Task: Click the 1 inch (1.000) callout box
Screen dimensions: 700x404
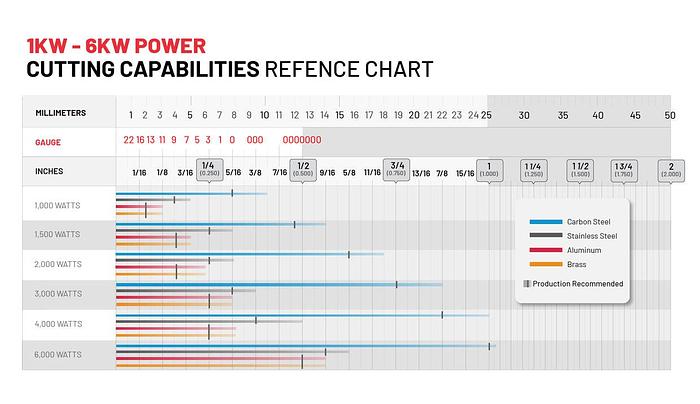Action: (489, 169)
